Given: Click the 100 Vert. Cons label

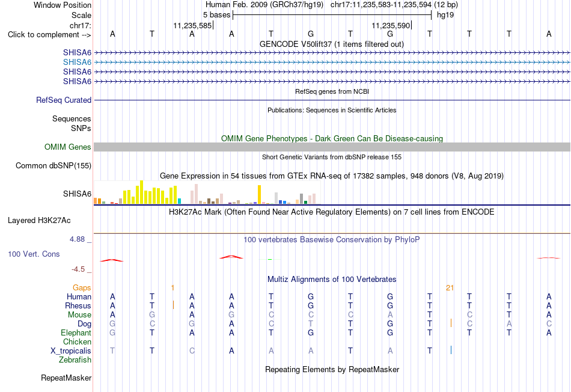Looking at the screenshot, I should (34, 254).
